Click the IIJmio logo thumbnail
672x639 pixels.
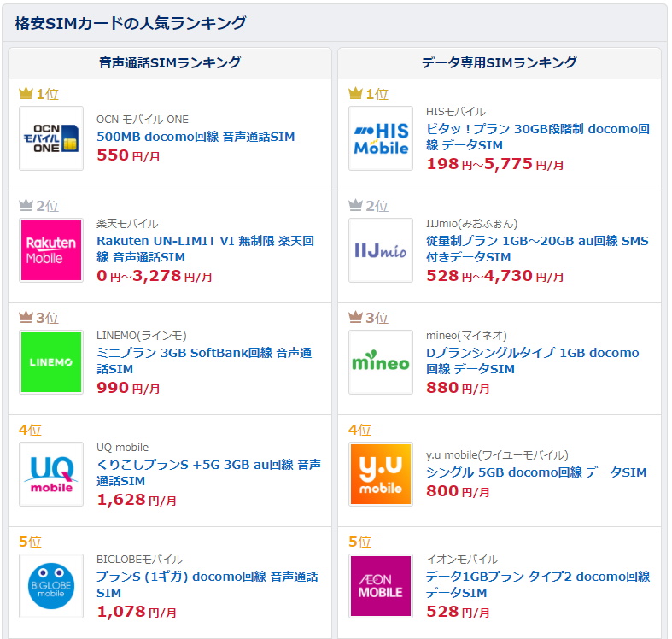click(381, 250)
